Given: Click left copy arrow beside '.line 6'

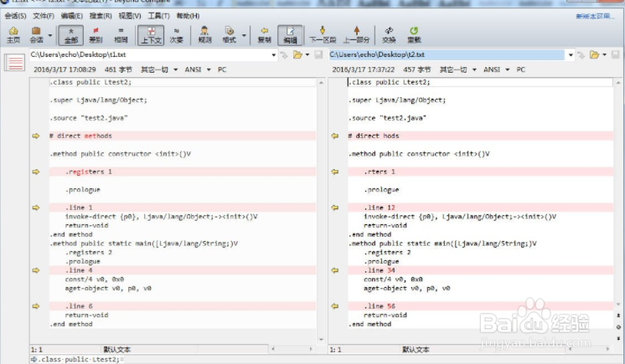Looking at the screenshot, I should coord(36,306).
